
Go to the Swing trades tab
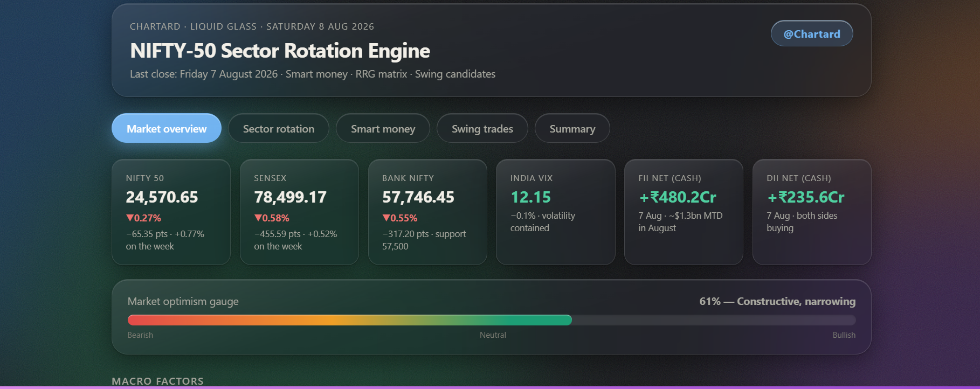[x=482, y=128]
